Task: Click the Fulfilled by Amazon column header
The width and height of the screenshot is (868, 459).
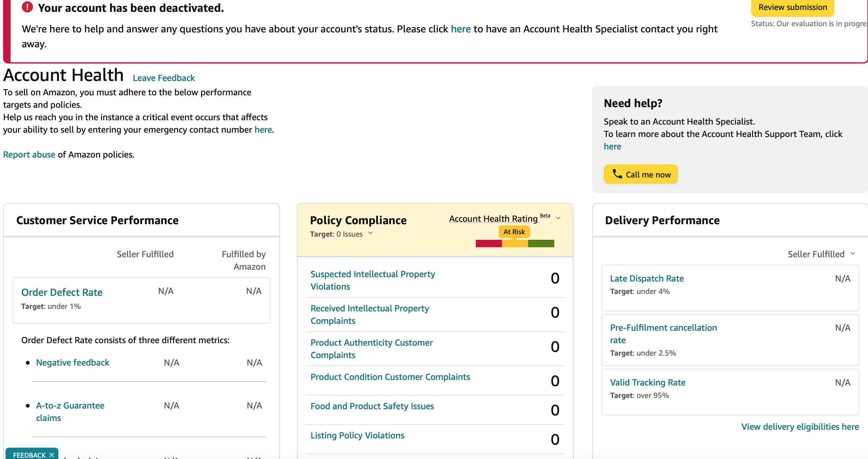Action: pyautogui.click(x=244, y=260)
